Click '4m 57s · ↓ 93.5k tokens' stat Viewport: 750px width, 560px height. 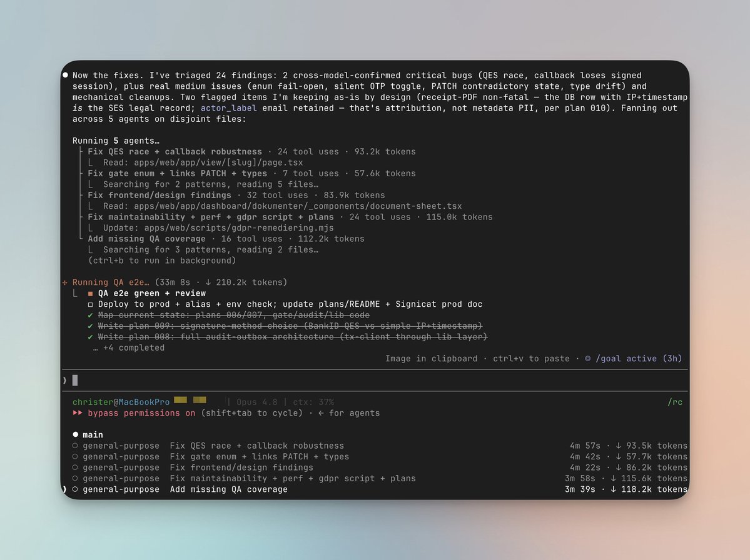click(x=629, y=446)
